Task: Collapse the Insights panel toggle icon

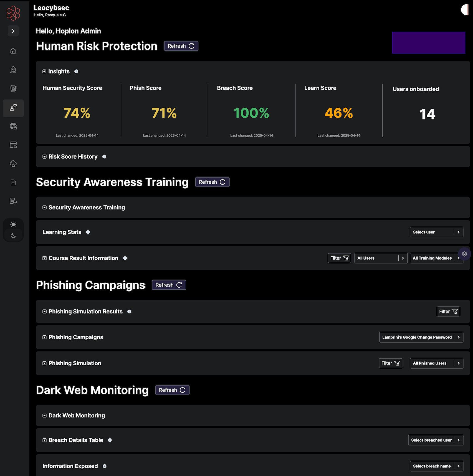Action: pos(44,71)
